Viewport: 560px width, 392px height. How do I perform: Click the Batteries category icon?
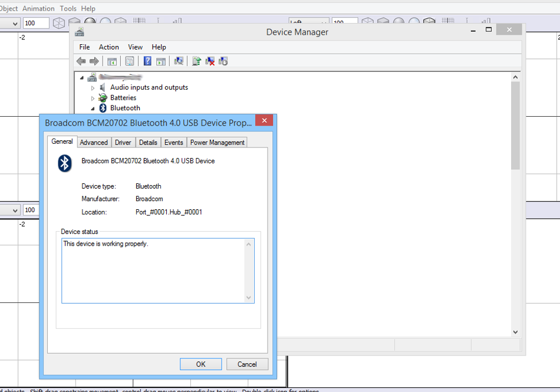[103, 97]
